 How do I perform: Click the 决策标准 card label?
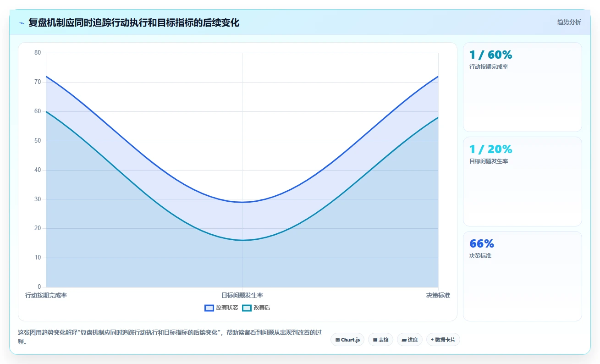click(x=480, y=256)
